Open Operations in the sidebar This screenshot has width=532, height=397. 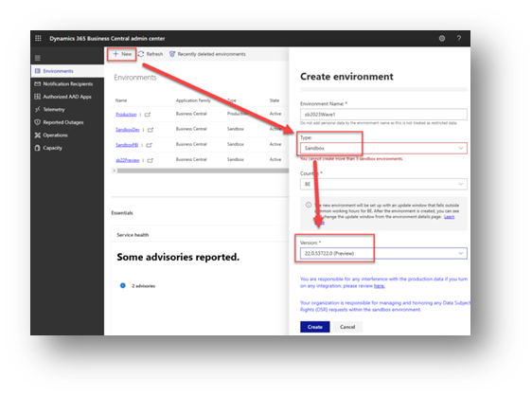(67, 135)
